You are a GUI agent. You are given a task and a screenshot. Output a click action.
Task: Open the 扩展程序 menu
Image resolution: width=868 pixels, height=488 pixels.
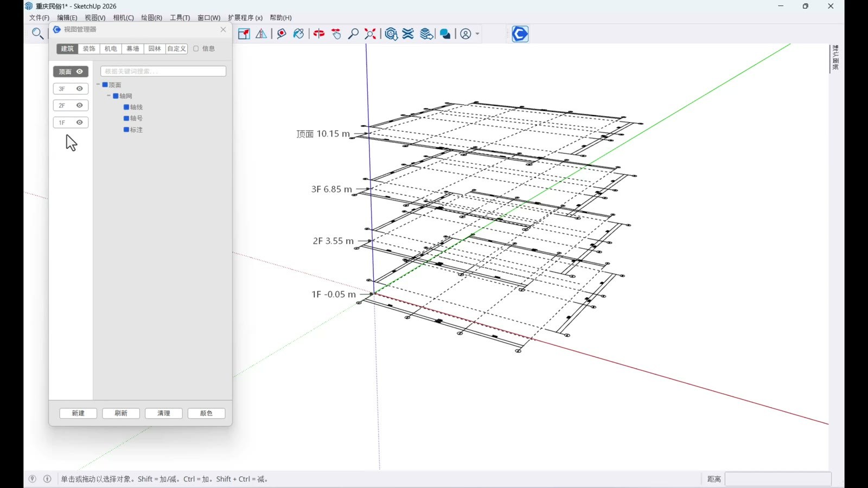click(x=245, y=17)
